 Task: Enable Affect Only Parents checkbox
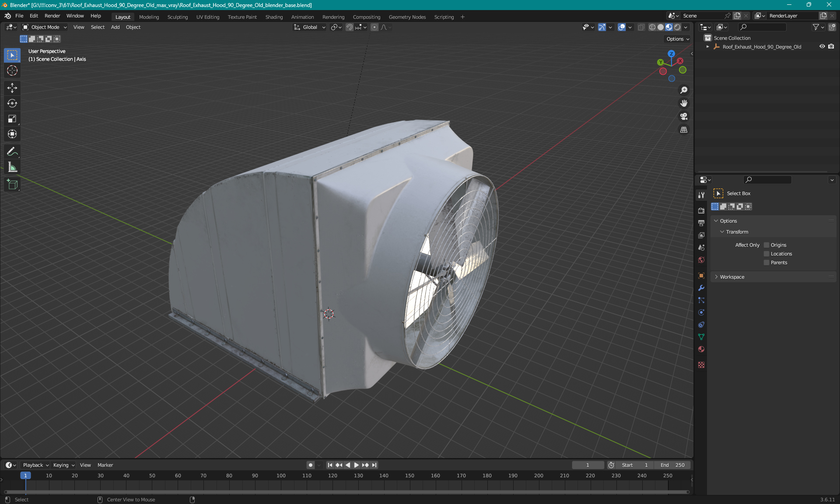click(766, 262)
